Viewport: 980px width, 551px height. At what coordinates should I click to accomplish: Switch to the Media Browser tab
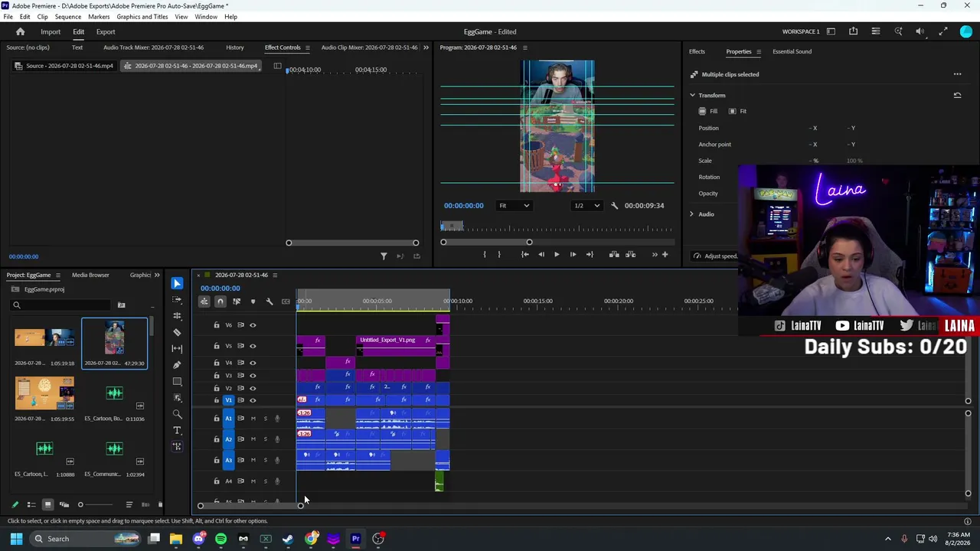point(90,275)
